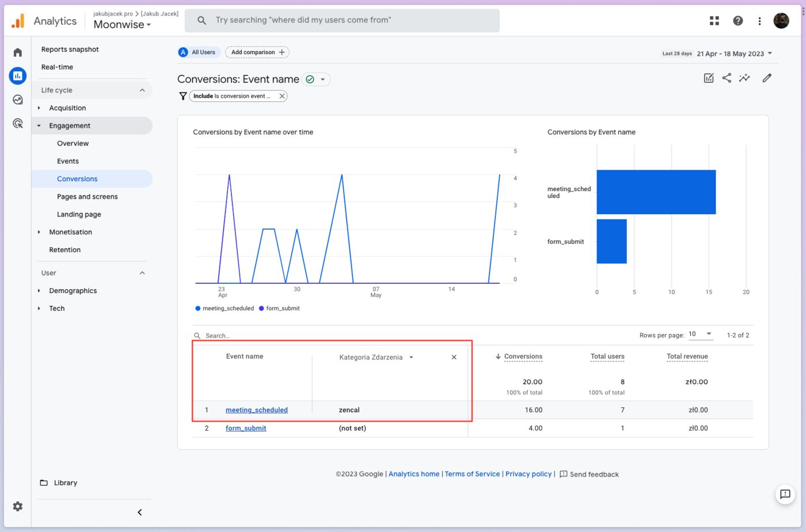
Task: Toggle the form_submit legend series
Action: [279, 309]
